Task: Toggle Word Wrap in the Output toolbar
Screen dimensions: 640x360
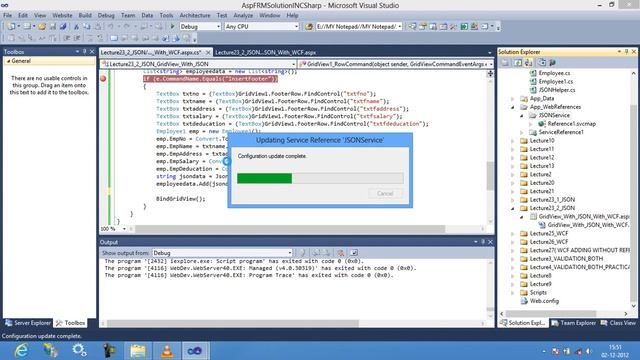Action: [354, 253]
